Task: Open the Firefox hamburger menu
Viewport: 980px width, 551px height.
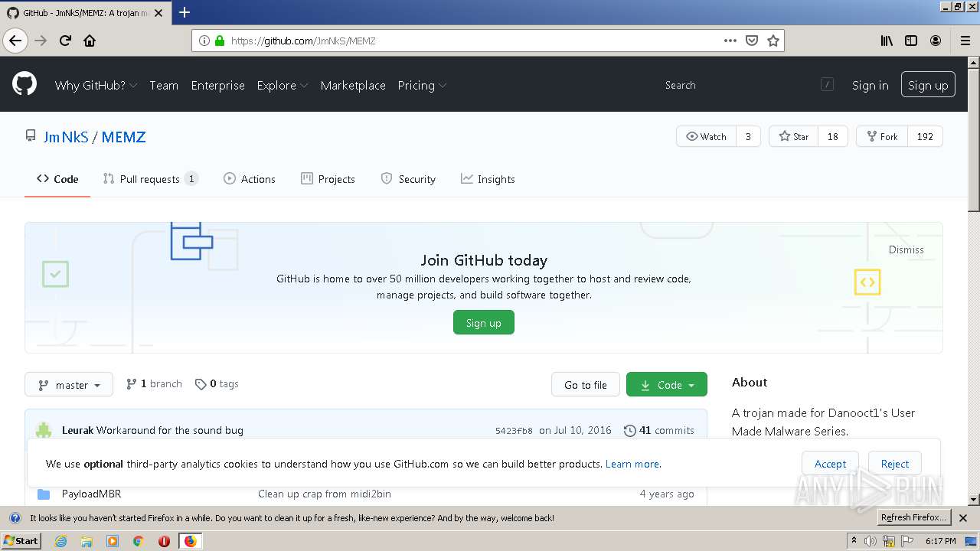Action: pyautogui.click(x=965, y=41)
